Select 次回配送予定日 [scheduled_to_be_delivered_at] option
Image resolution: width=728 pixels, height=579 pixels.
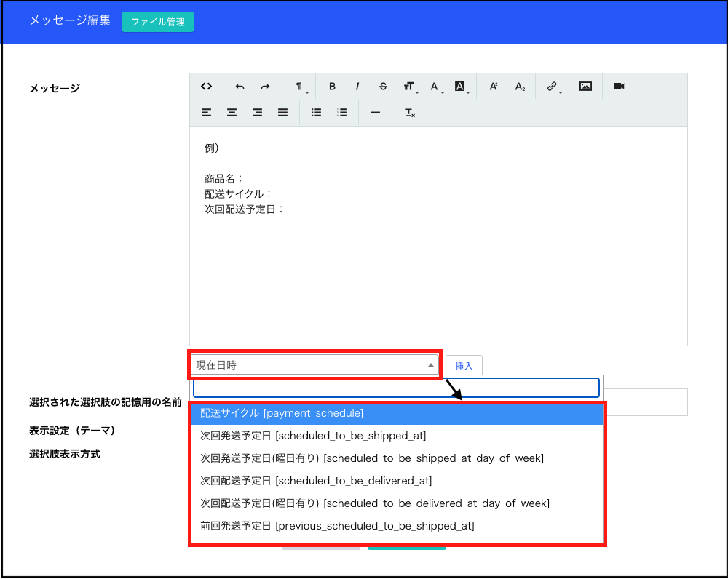(397, 481)
